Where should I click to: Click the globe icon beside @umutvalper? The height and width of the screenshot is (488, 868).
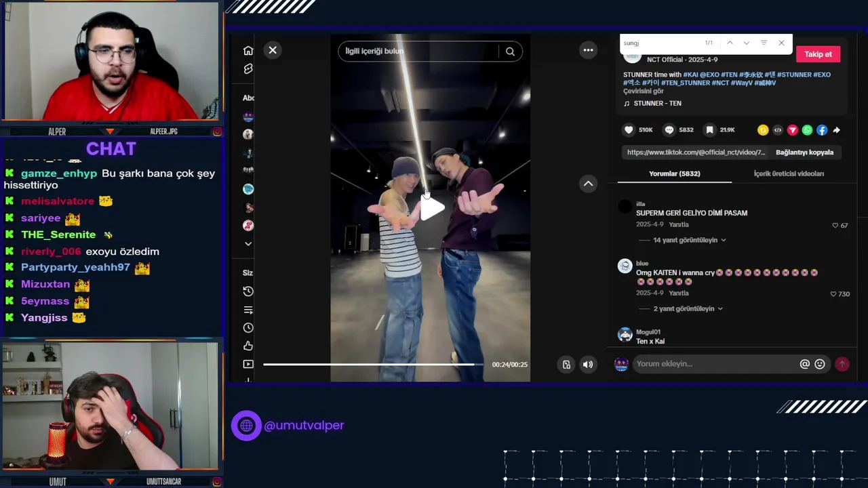point(246,426)
